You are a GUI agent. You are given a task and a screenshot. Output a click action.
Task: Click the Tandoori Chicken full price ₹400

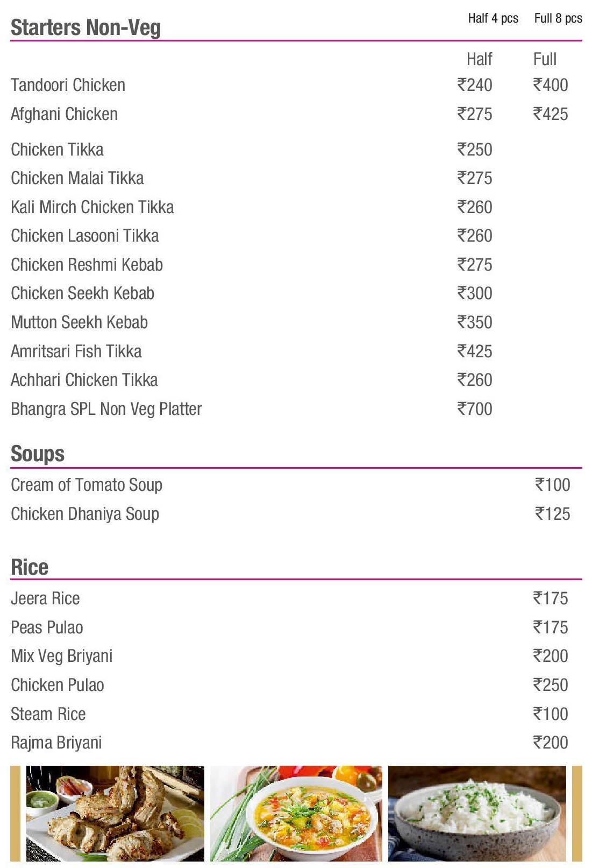550,85
